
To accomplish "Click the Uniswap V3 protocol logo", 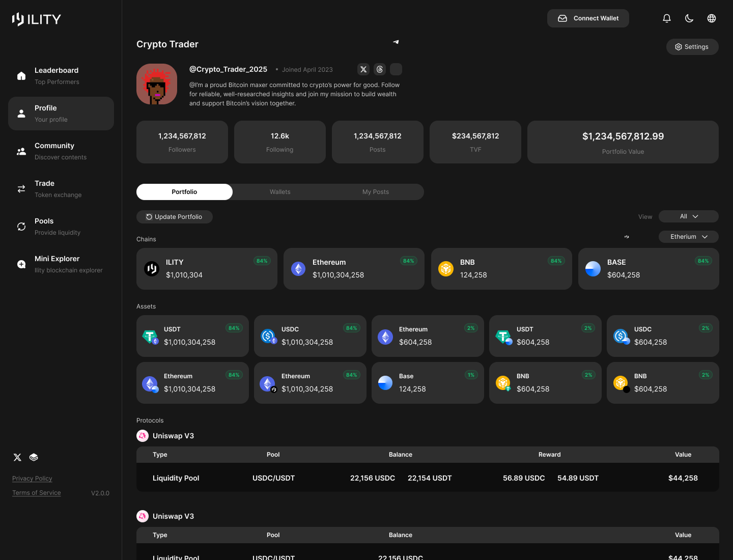I will point(143,436).
